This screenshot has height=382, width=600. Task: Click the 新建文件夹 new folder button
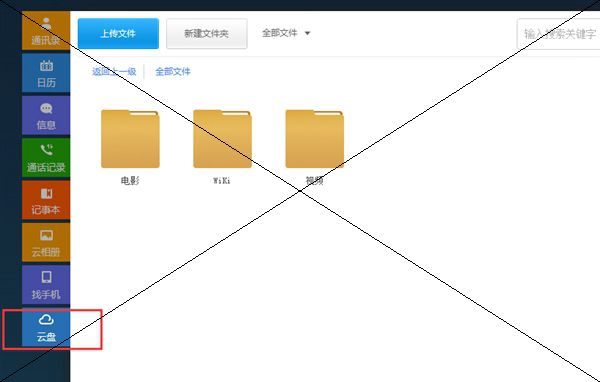click(x=207, y=33)
